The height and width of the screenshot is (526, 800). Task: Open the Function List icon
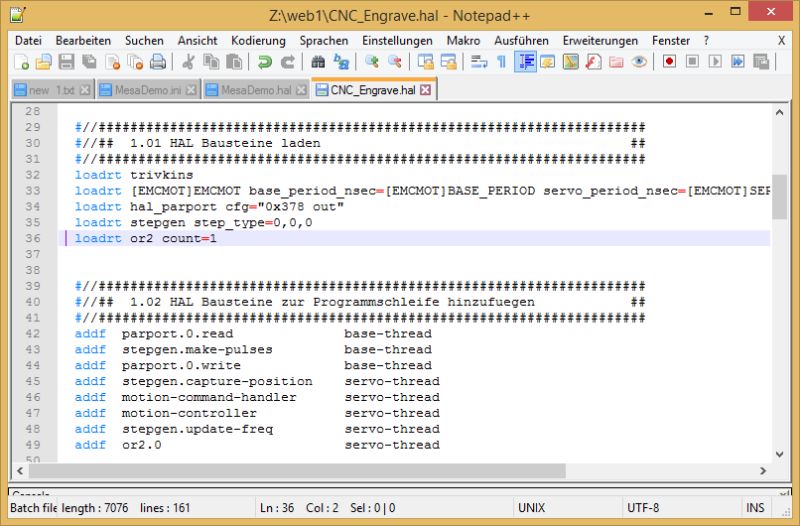click(x=593, y=62)
